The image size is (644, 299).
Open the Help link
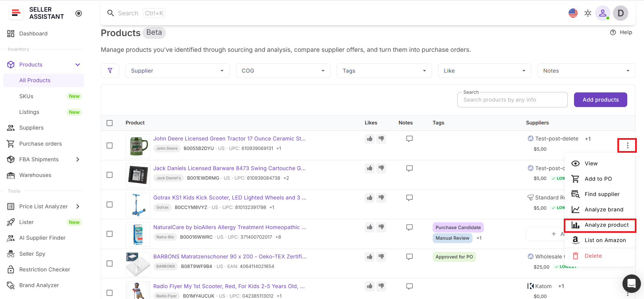(x=621, y=32)
